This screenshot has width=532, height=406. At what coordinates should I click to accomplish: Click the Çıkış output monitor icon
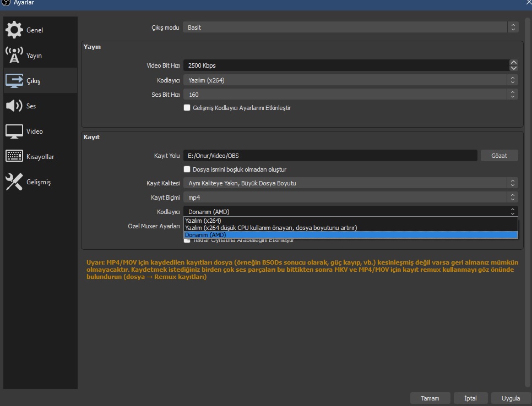tap(14, 81)
